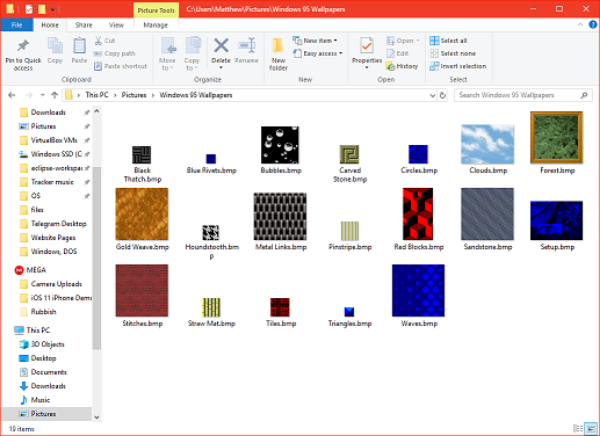Expand the Delete dropdown arrow
The image size is (600, 436).
coord(221,66)
